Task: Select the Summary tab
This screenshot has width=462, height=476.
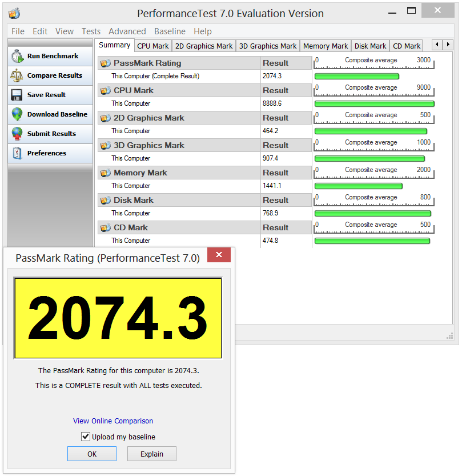Action: tap(114, 45)
